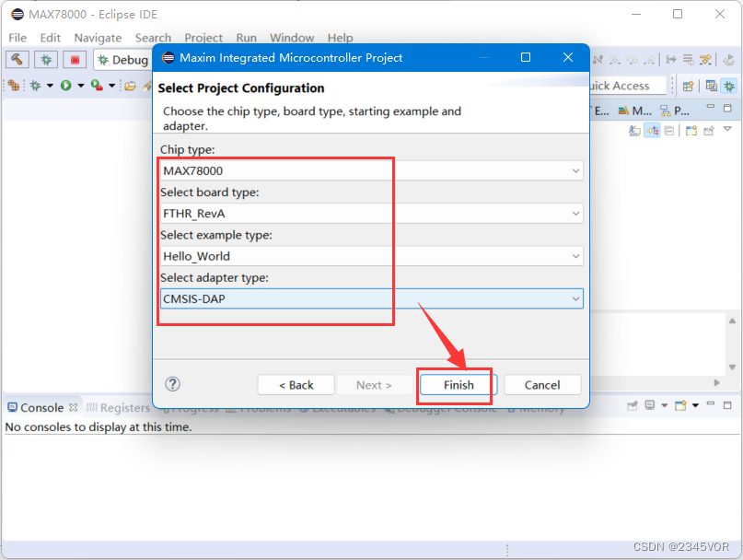Open the example type dropdown Hello_World
This screenshot has width=743, height=560.
click(x=372, y=256)
